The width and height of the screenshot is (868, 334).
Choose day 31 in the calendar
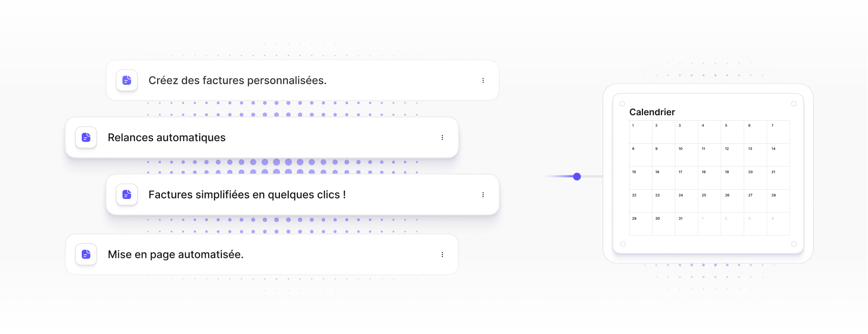pyautogui.click(x=686, y=224)
